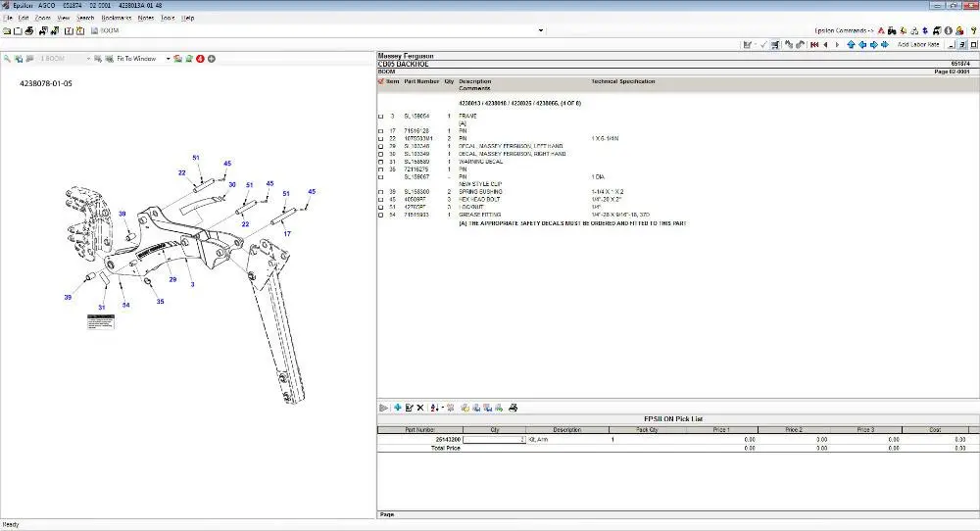Tick checkbox for item 30 right hand decal

(x=380, y=154)
